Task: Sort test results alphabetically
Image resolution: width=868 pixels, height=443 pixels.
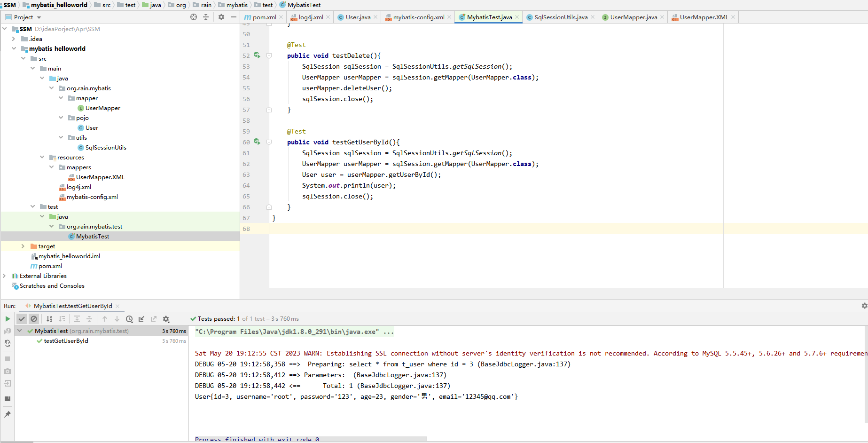Action: (49, 319)
